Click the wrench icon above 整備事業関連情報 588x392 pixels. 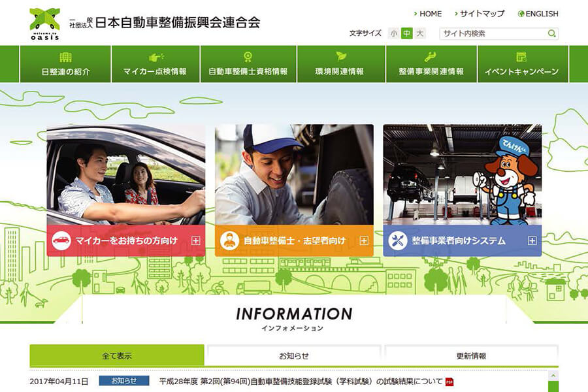point(430,57)
